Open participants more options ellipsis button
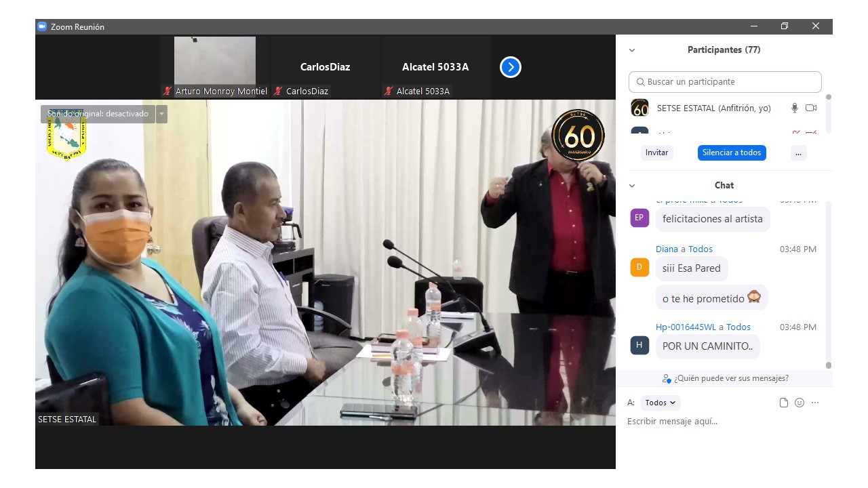Viewport: 868px width, 488px height. tap(799, 152)
